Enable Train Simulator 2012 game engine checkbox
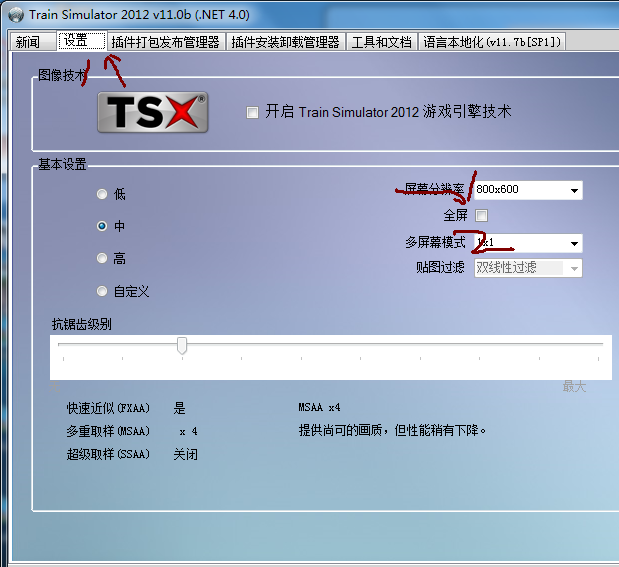The width and height of the screenshot is (619, 567). click(252, 112)
